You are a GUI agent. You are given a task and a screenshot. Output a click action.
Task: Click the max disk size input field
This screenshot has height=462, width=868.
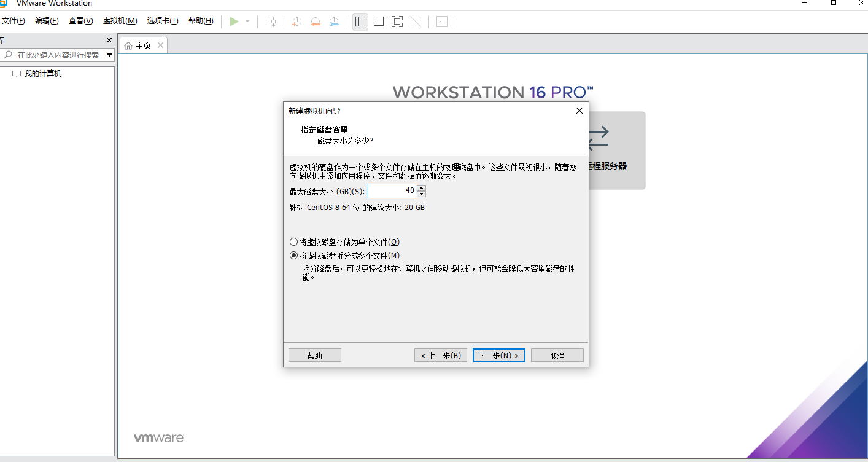[x=392, y=191]
